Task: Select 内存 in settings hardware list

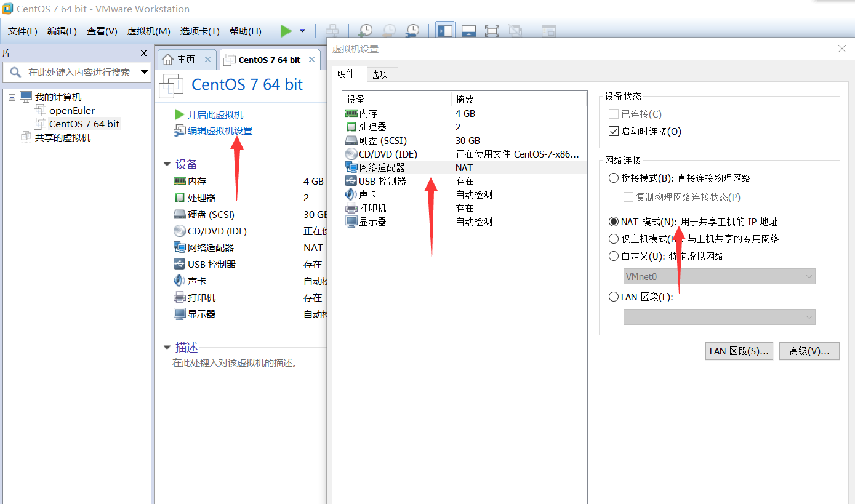Action: coord(464,113)
